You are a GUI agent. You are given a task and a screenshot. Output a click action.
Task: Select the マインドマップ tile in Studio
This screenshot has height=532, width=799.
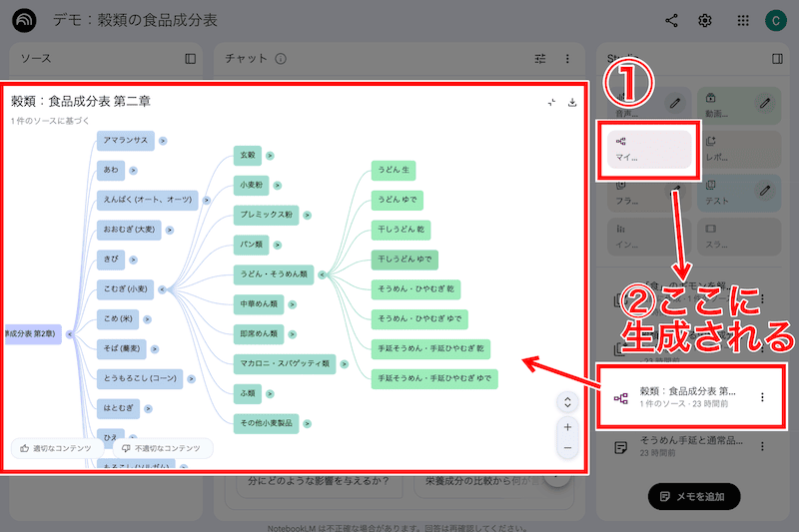pos(644,150)
